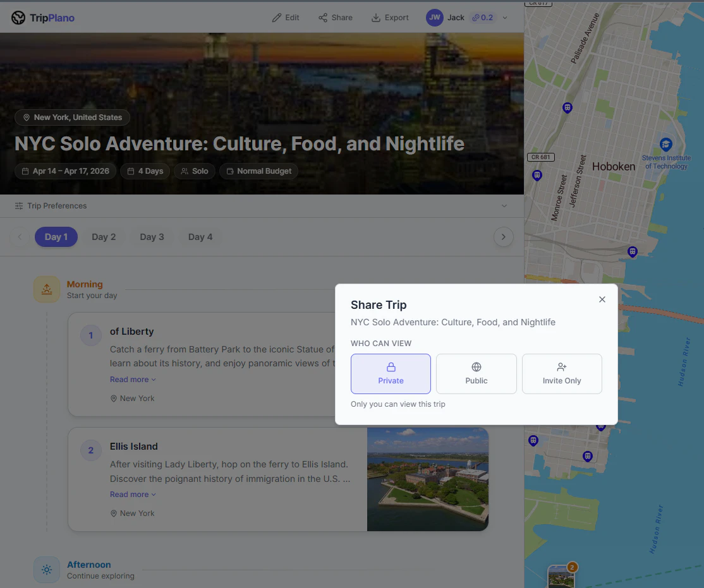704x588 pixels.
Task: Switch to the Day 4 tab
Action: tap(200, 236)
